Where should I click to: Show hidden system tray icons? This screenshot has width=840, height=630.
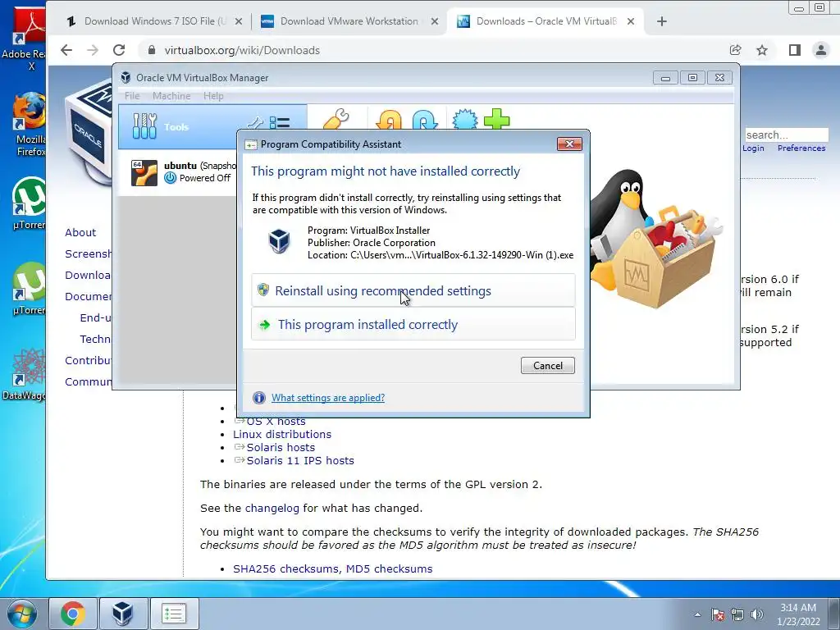point(697,614)
